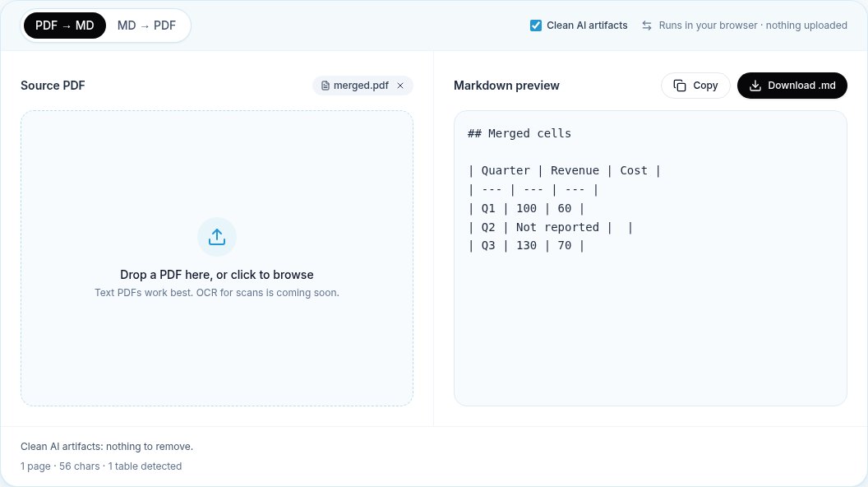
Task: Click the 'Clean AI artifacts' label
Action: tap(587, 26)
